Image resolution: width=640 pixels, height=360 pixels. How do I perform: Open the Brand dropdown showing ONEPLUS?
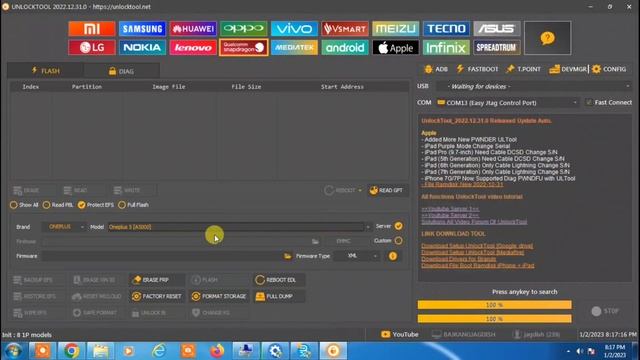64,227
